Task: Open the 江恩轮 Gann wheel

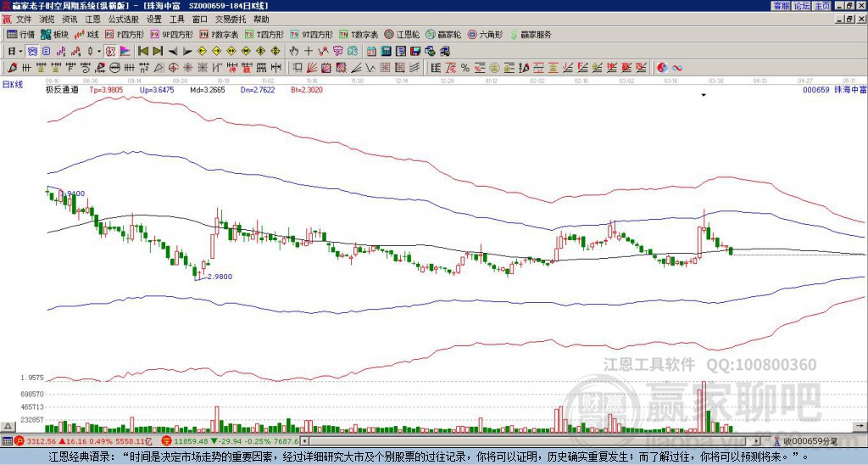Action: (403, 34)
